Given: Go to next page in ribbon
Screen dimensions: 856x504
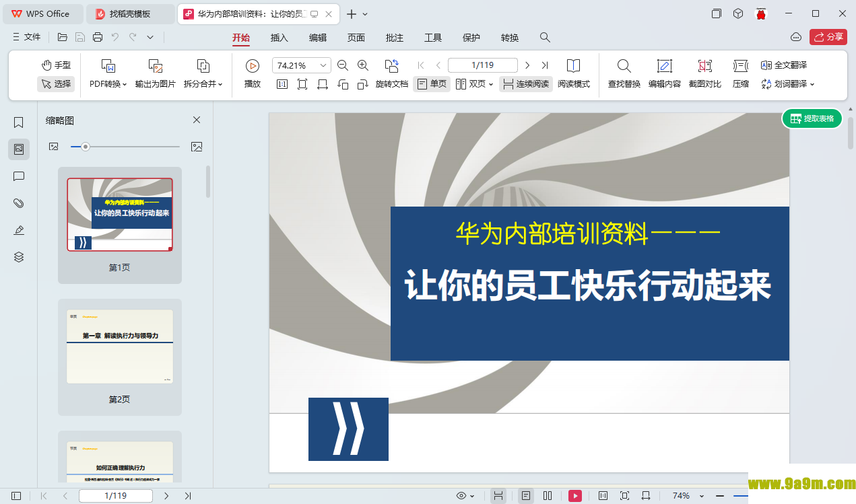Looking at the screenshot, I should (x=527, y=65).
